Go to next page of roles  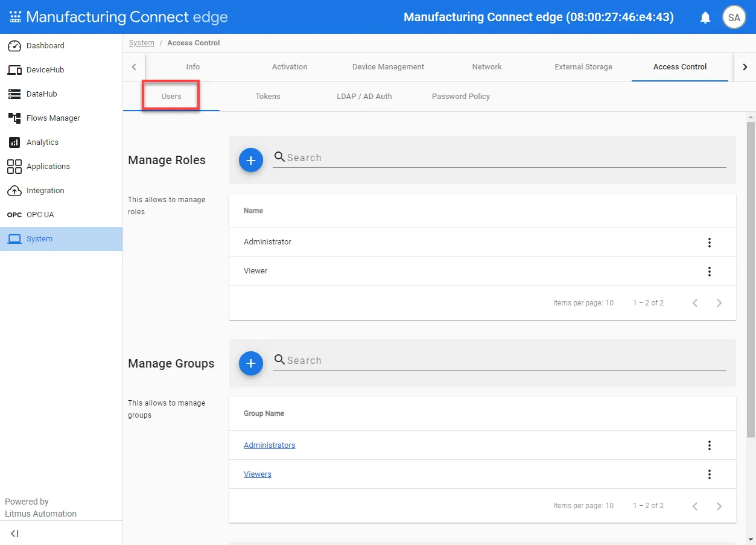tap(719, 303)
